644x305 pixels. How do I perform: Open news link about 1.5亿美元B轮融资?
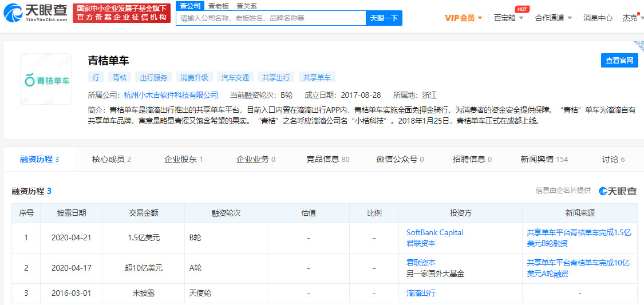click(578, 237)
